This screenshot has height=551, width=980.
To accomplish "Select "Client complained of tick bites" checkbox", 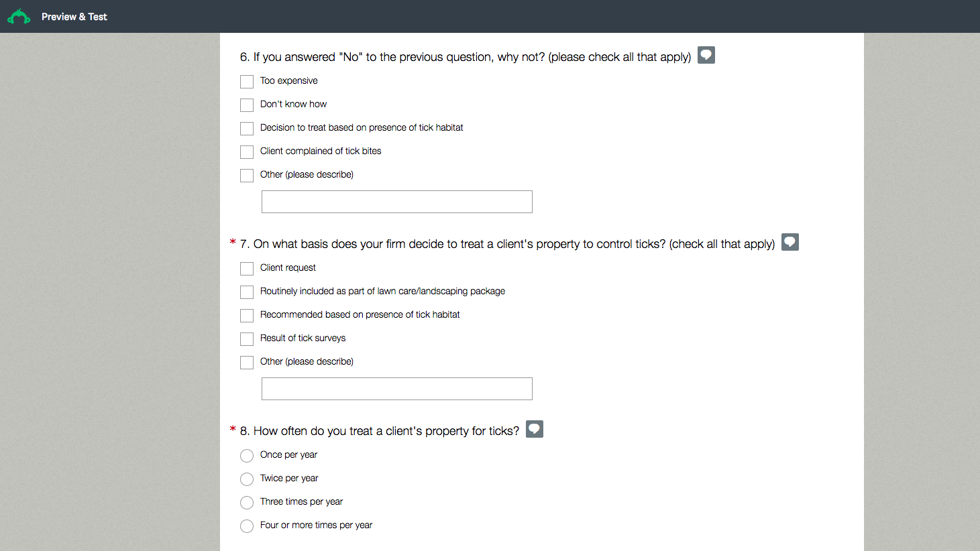I will 247,152.
